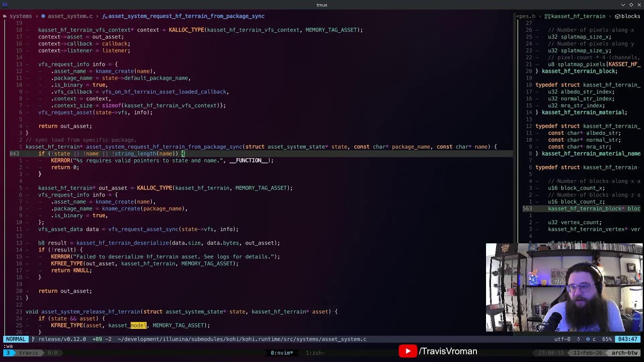Click the Linux penguin icon in statusline
This screenshot has width=644, height=362.
(579, 339)
